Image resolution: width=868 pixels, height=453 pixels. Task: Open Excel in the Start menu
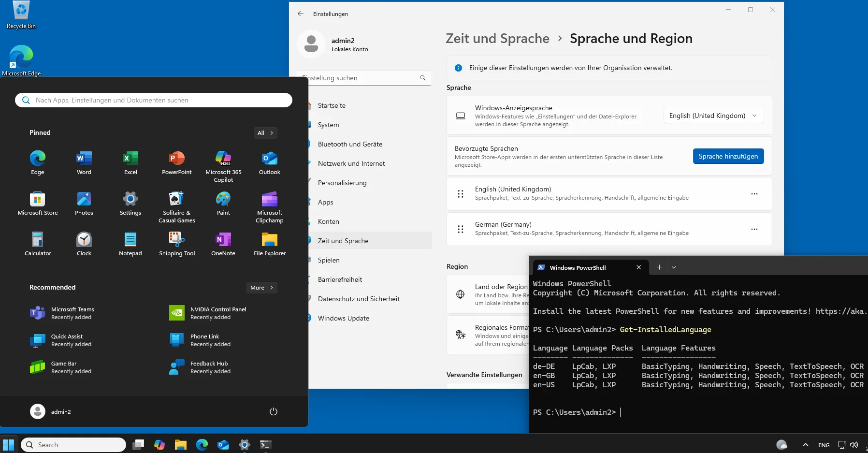[x=130, y=162]
